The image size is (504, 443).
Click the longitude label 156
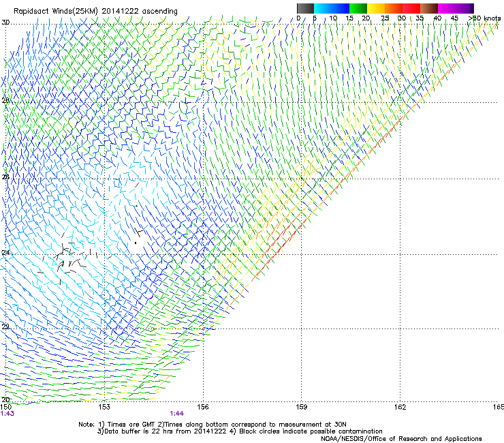point(203,407)
